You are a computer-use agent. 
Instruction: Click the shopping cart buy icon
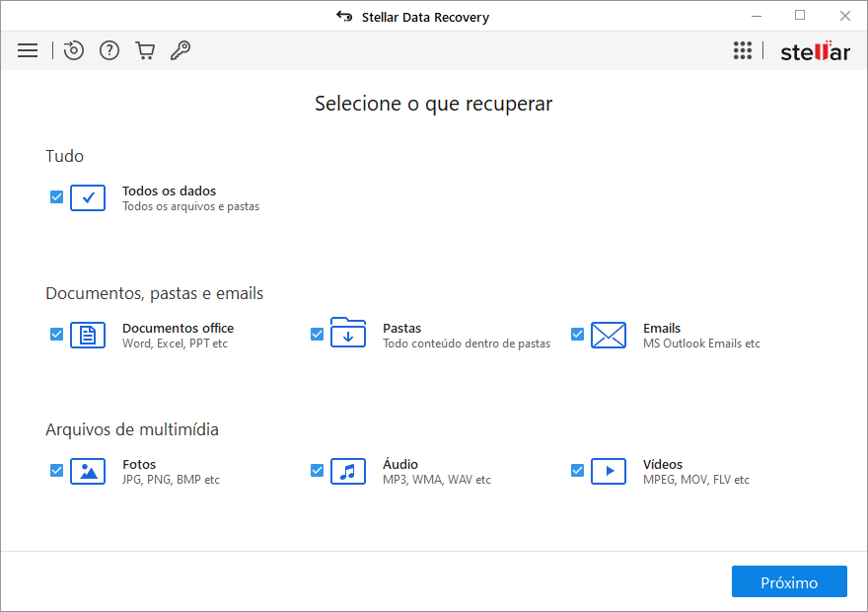tap(145, 50)
